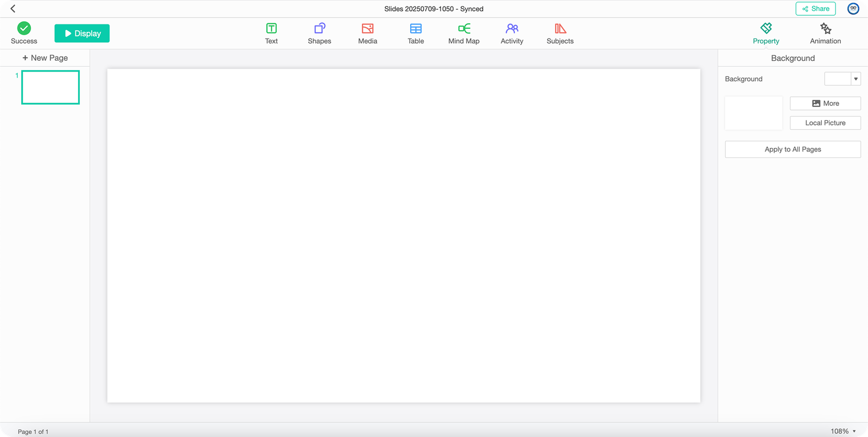The image size is (868, 437).
Task: Open the user profile avatar
Action: [853, 9]
